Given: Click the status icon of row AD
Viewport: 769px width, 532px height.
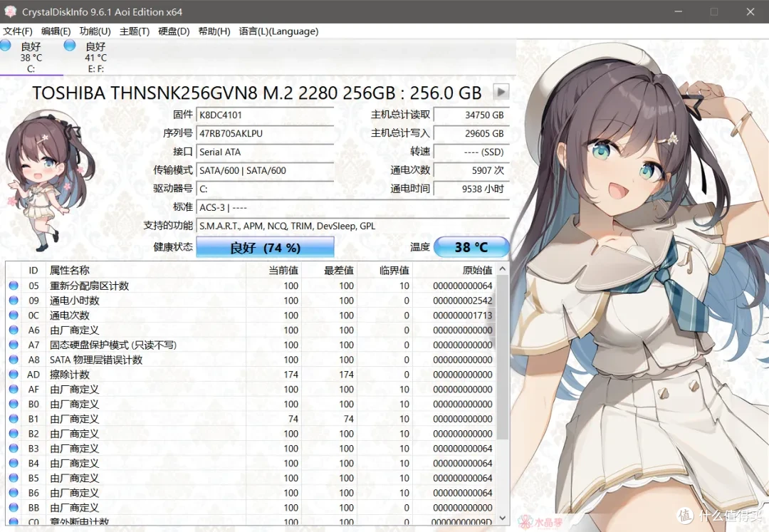Looking at the screenshot, I should (x=14, y=374).
